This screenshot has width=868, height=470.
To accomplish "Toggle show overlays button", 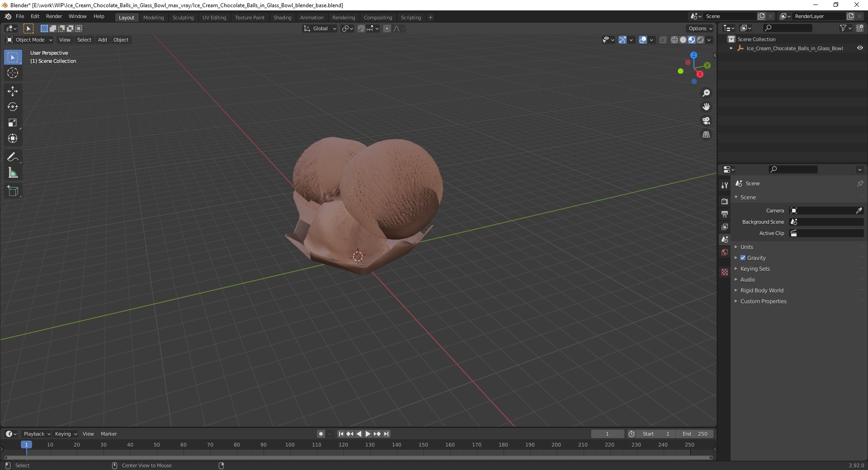I will coord(643,40).
